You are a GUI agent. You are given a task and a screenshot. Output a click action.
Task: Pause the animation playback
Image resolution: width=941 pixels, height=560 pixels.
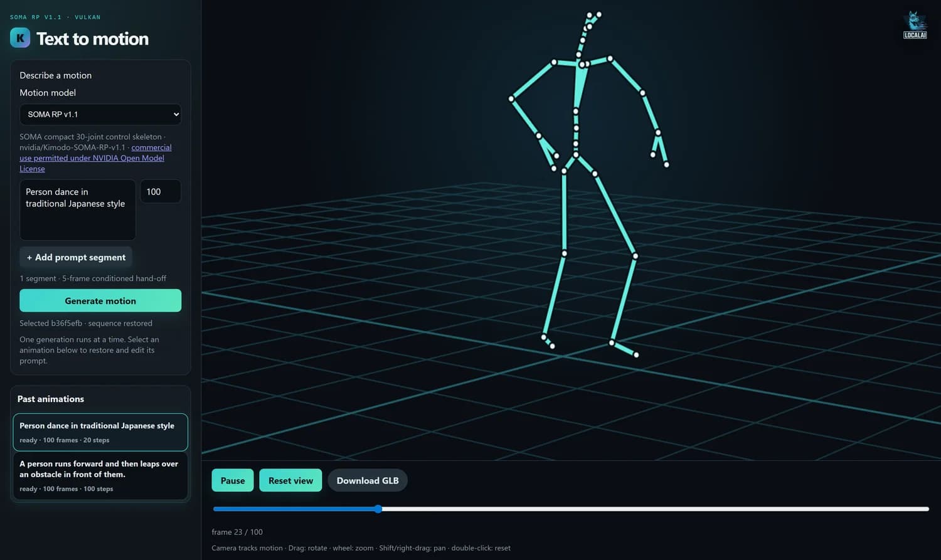click(233, 480)
